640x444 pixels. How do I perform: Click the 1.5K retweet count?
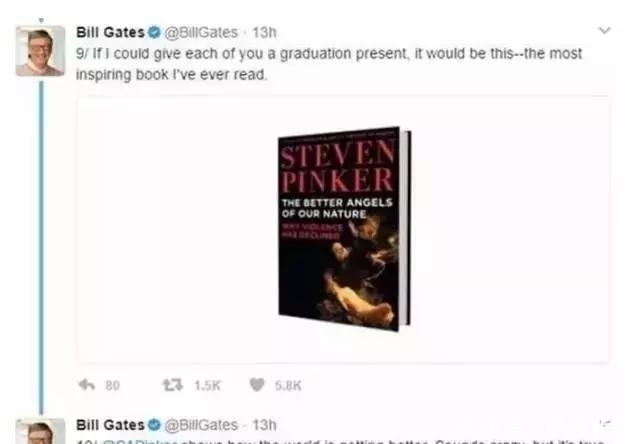coord(207,385)
